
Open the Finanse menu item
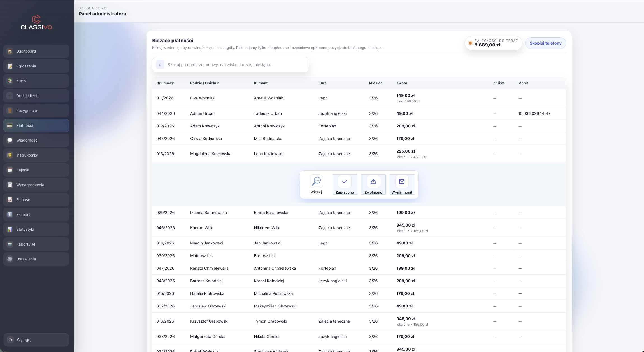point(36,200)
